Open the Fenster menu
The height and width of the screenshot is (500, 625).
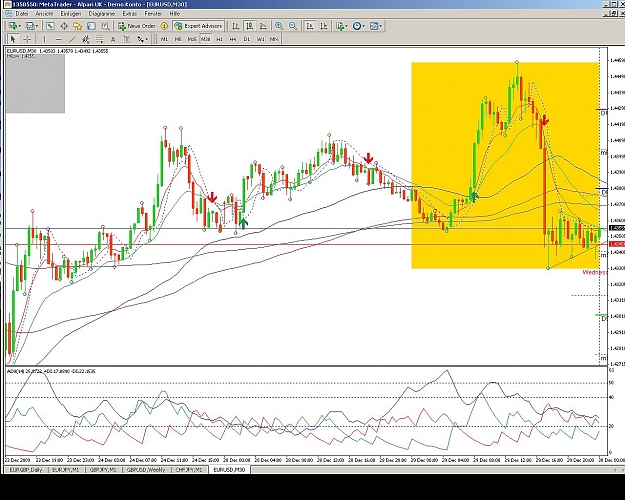point(153,14)
